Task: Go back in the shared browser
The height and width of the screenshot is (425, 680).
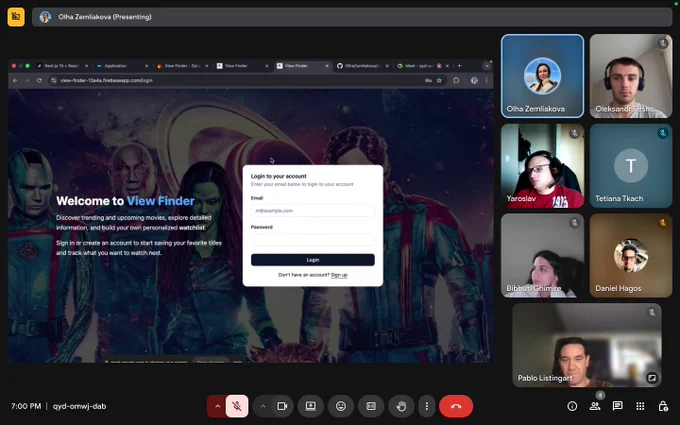Action: click(15, 81)
